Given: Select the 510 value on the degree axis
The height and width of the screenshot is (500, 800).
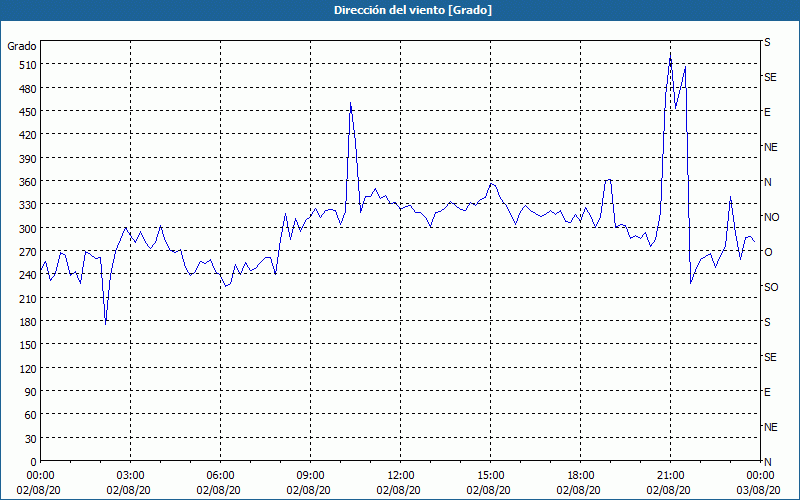Looking at the screenshot, I should (x=28, y=65).
